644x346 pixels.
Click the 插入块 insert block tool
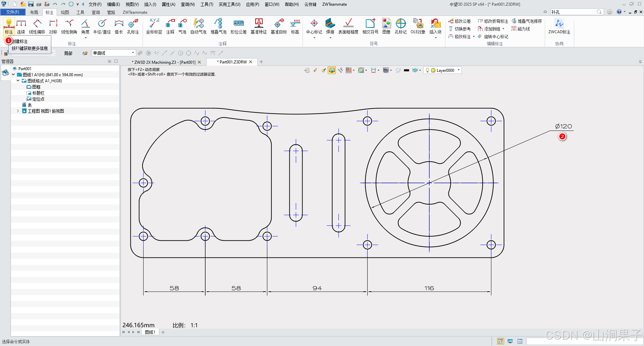click(435, 27)
